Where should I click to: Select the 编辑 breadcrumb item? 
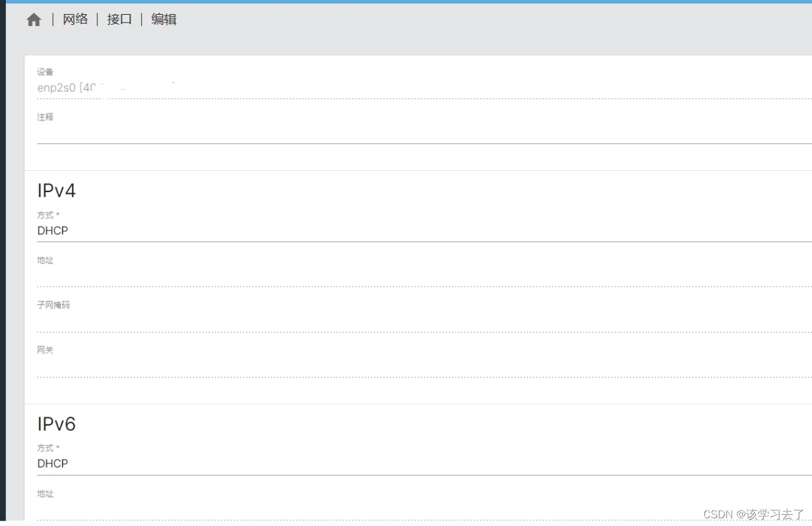[x=164, y=20]
